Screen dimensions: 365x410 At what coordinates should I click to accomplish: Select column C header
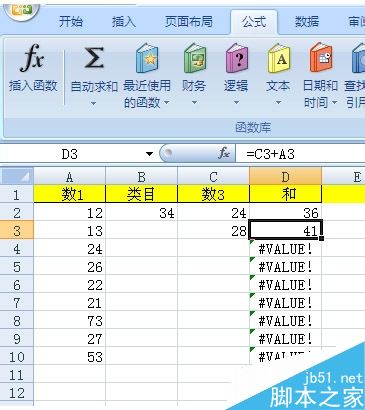(x=213, y=176)
